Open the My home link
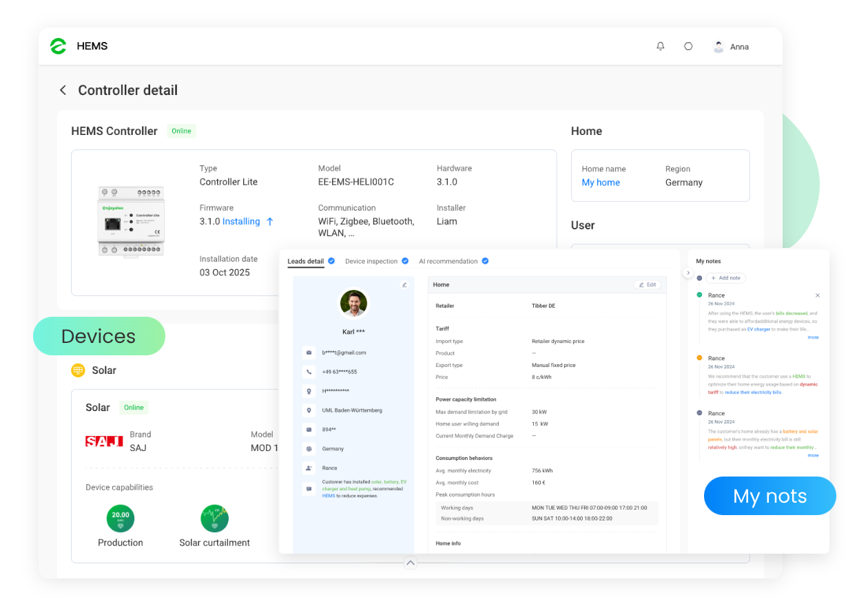 click(601, 182)
